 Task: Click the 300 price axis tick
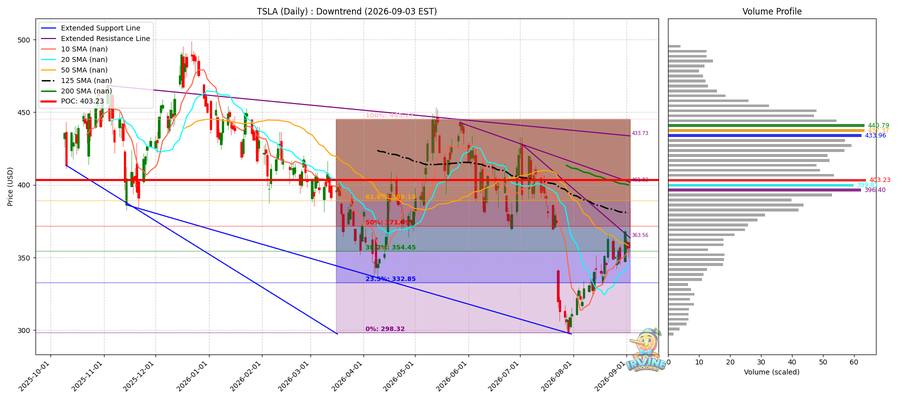click(26, 331)
